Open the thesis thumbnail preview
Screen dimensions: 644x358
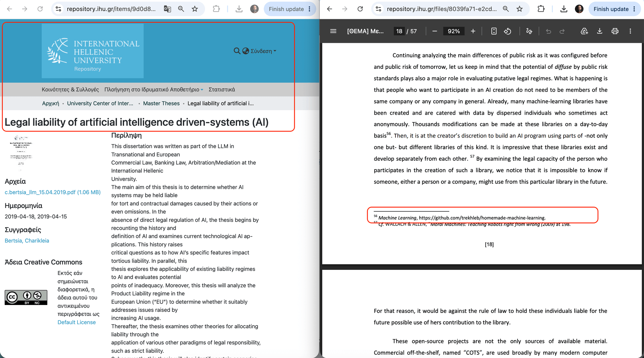pyautogui.click(x=21, y=153)
